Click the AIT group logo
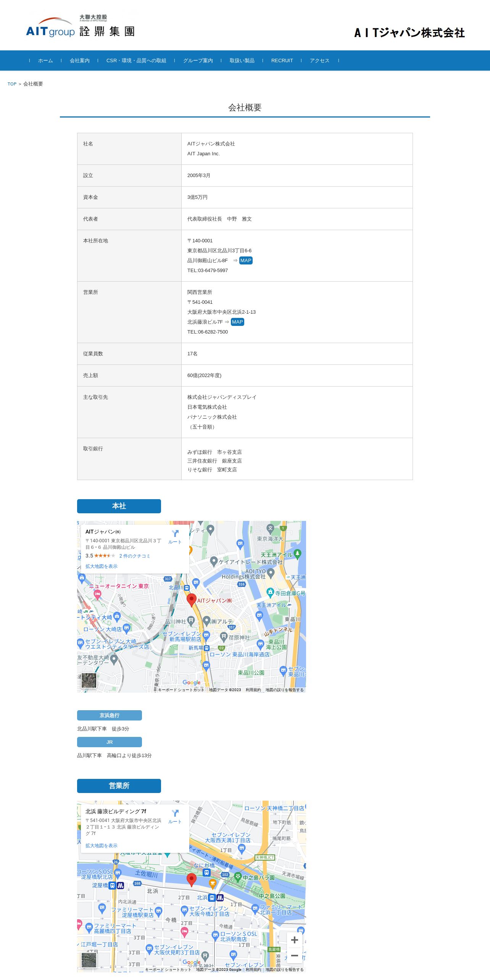490x980 pixels. pos(80,26)
